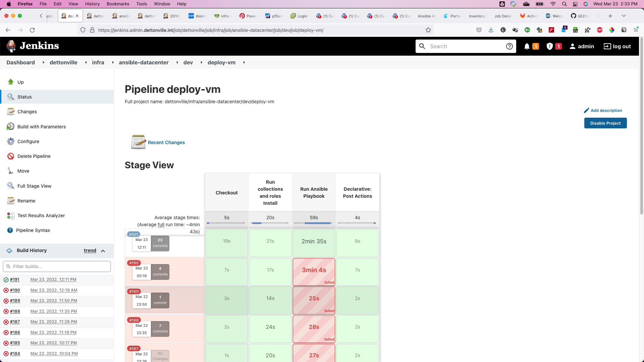Collapse the Build History panel chevron
The width and height of the screenshot is (644, 362).
pos(103,251)
